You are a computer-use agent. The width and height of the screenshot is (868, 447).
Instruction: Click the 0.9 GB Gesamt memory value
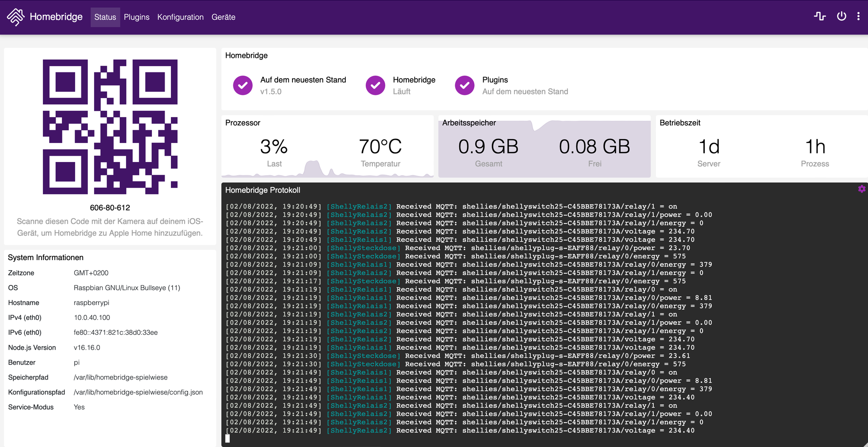[488, 147]
